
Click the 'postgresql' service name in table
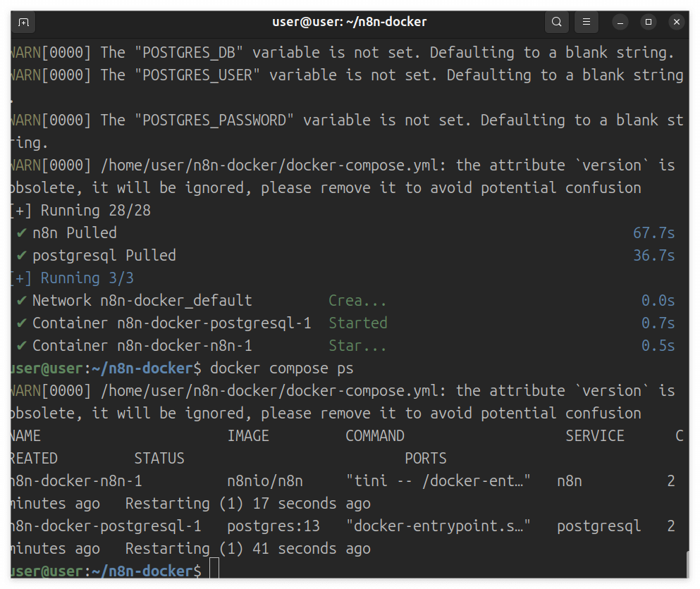[598, 526]
